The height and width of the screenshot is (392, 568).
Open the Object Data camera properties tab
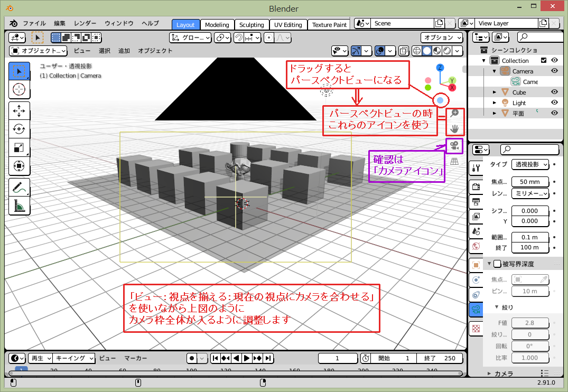tap(476, 310)
